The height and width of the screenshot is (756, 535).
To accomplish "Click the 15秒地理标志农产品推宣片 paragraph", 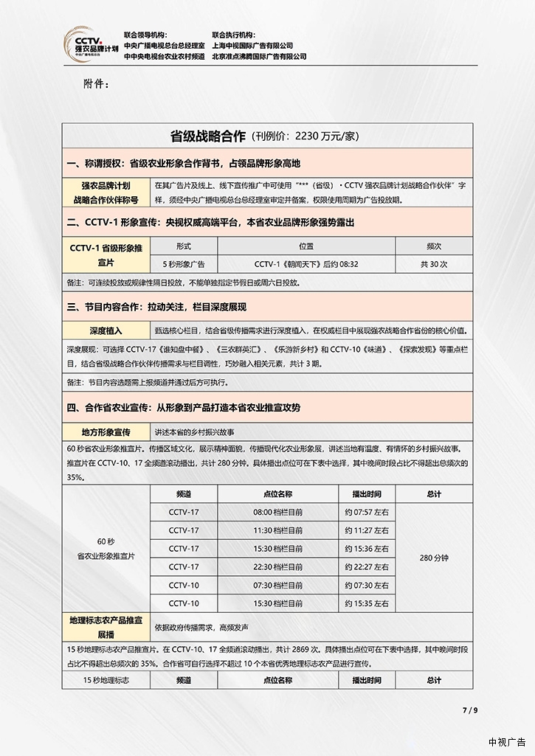I will coord(267,656).
